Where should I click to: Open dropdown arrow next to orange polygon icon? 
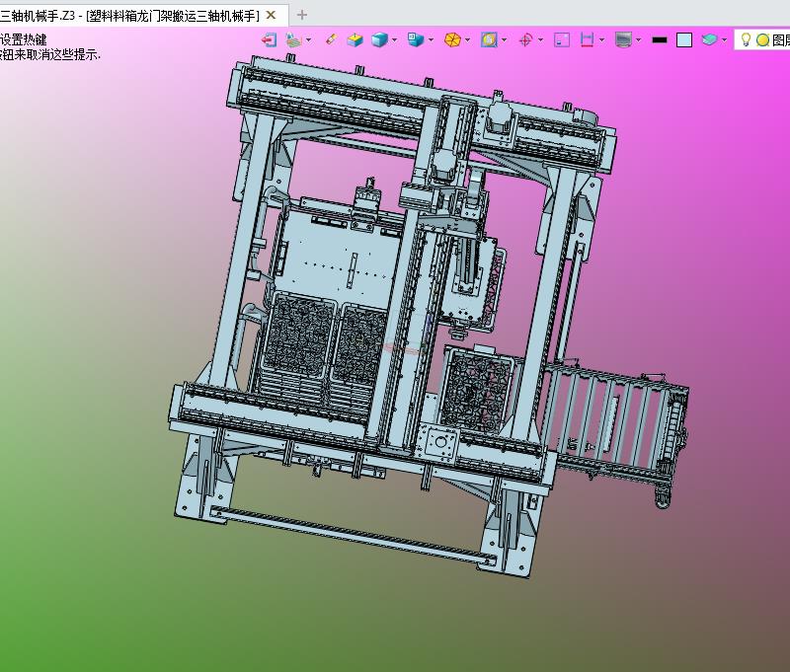point(467,39)
